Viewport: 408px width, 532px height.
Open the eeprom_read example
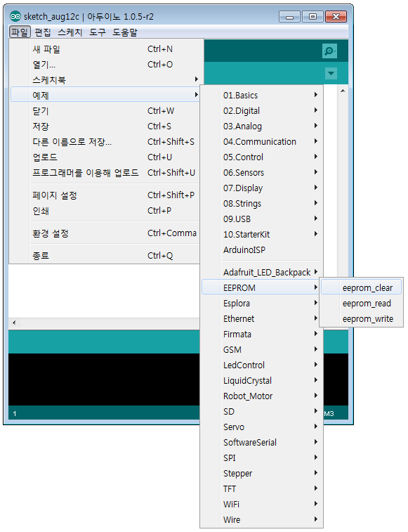pos(362,304)
